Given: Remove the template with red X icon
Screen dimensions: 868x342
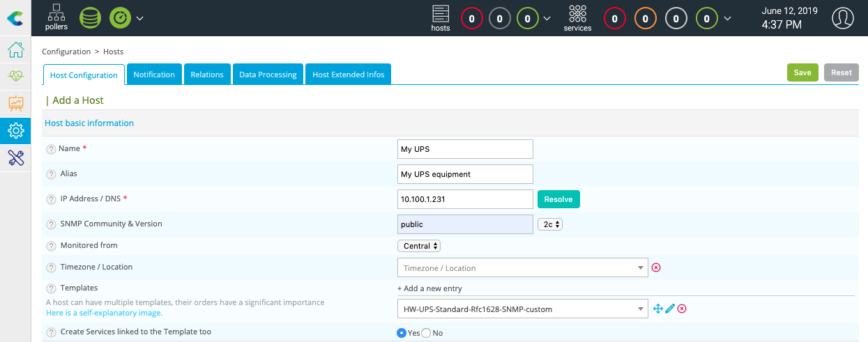Looking at the screenshot, I should (682, 309).
